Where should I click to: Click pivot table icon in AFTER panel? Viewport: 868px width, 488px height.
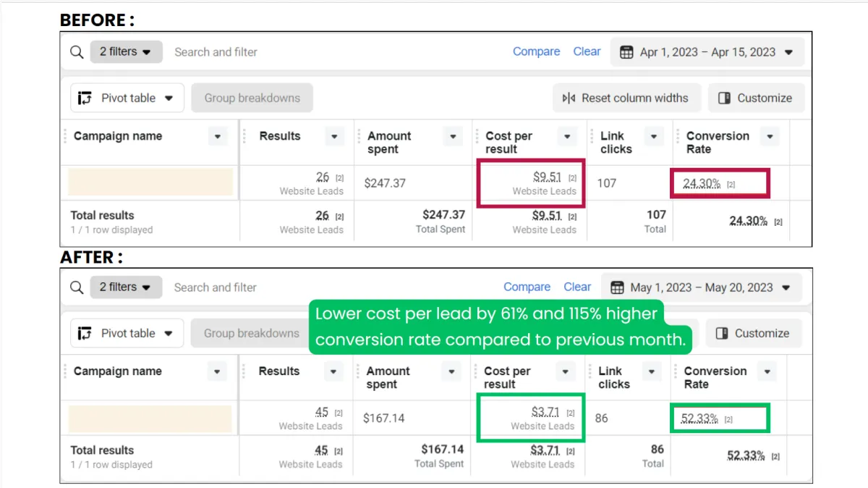point(85,333)
